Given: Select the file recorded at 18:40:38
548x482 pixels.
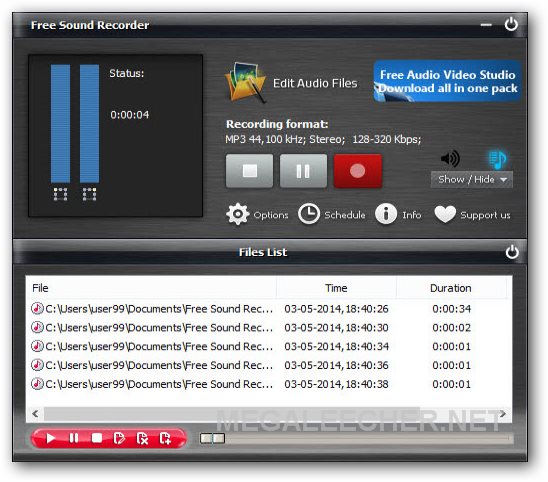Looking at the screenshot, I should 268,384.
